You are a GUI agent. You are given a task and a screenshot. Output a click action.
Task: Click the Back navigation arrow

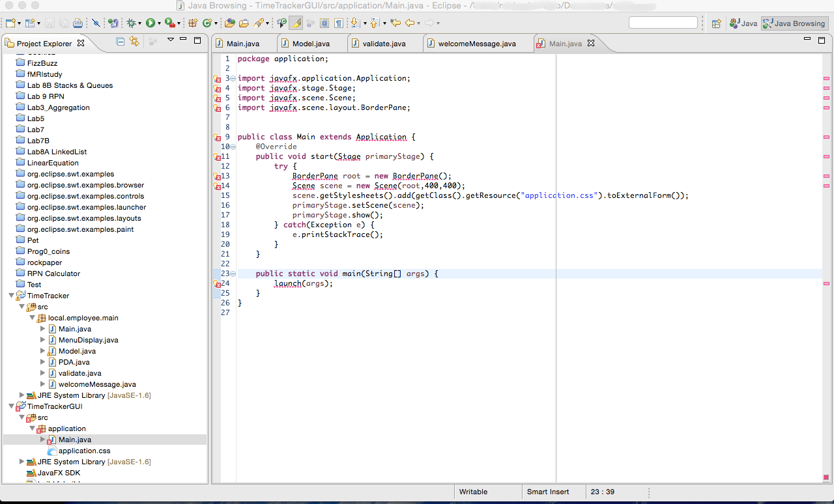410,23
